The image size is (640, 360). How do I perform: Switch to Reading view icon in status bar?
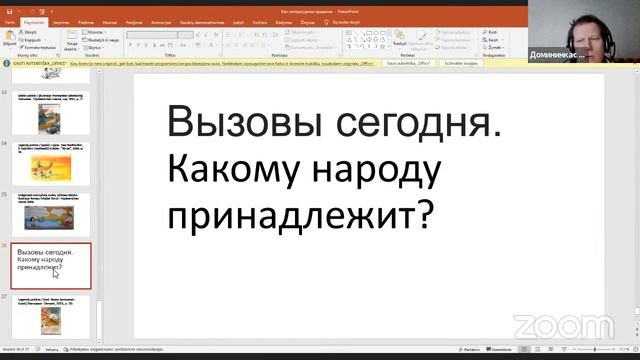tap(551, 349)
